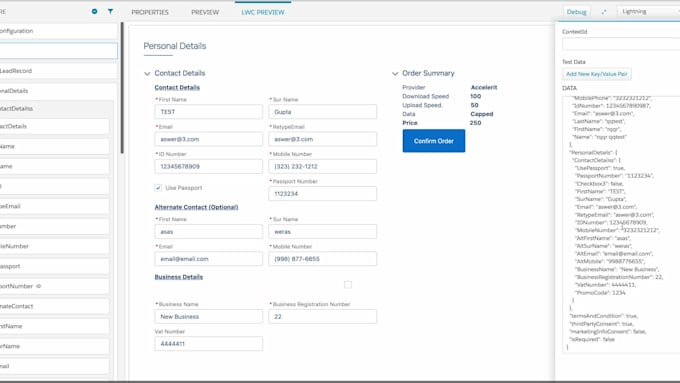Click the "PassportNumber": "1123234" line in DATA
This screenshot has height=383, width=680.
(x=615, y=176)
